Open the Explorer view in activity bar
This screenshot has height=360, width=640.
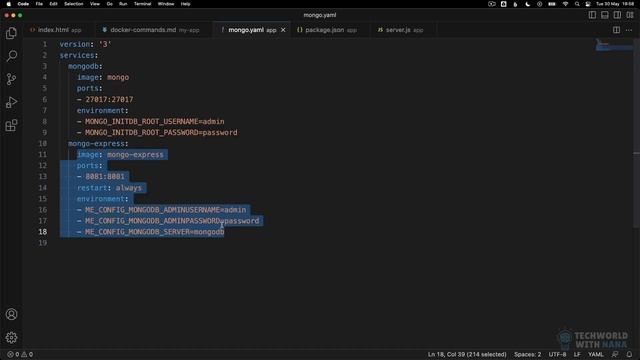coord(11,33)
